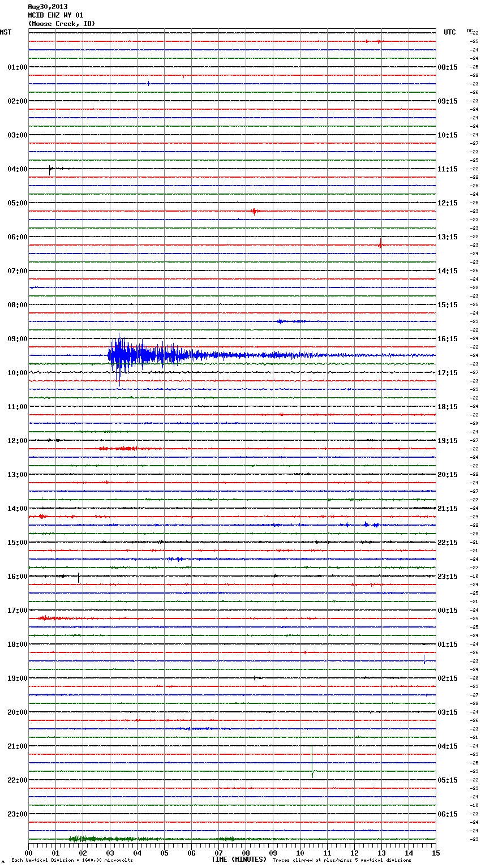Select the 12:00 MST row label
481x868 pixels.
click(17, 441)
